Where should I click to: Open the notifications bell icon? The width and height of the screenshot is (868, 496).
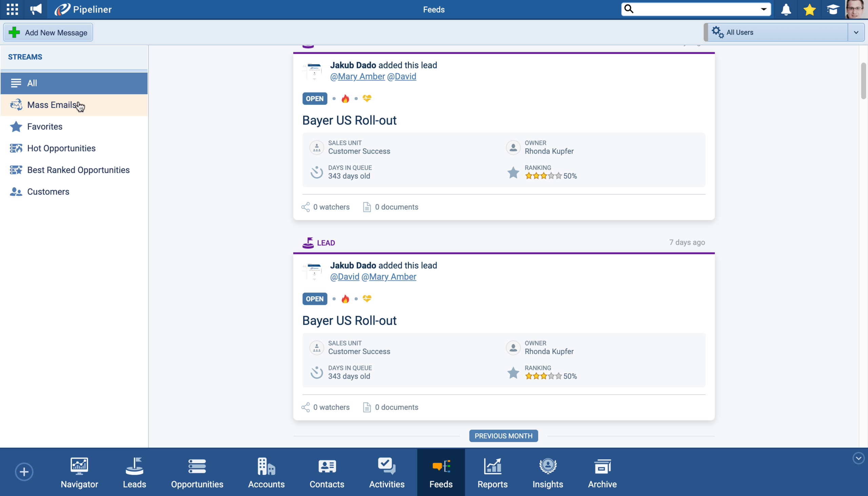pyautogui.click(x=786, y=9)
